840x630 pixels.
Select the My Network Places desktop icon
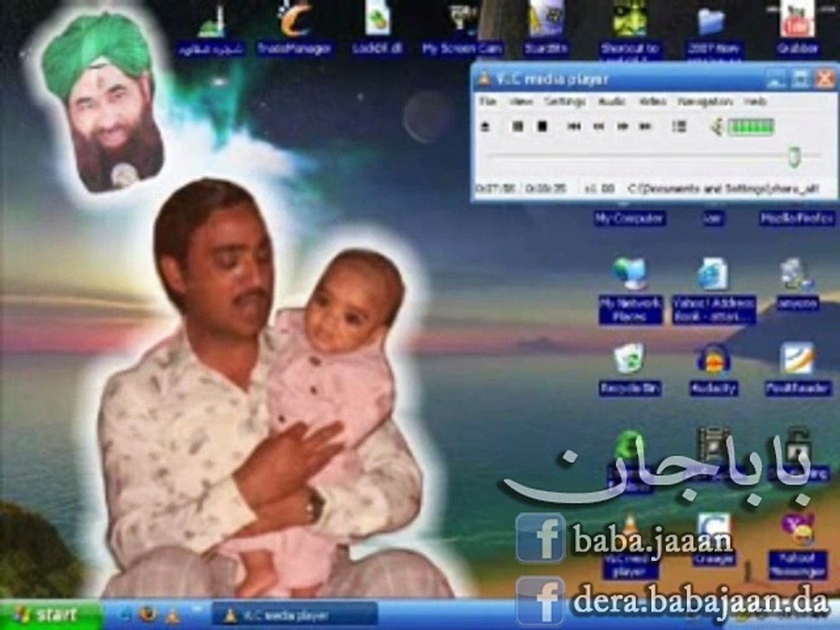(x=630, y=290)
